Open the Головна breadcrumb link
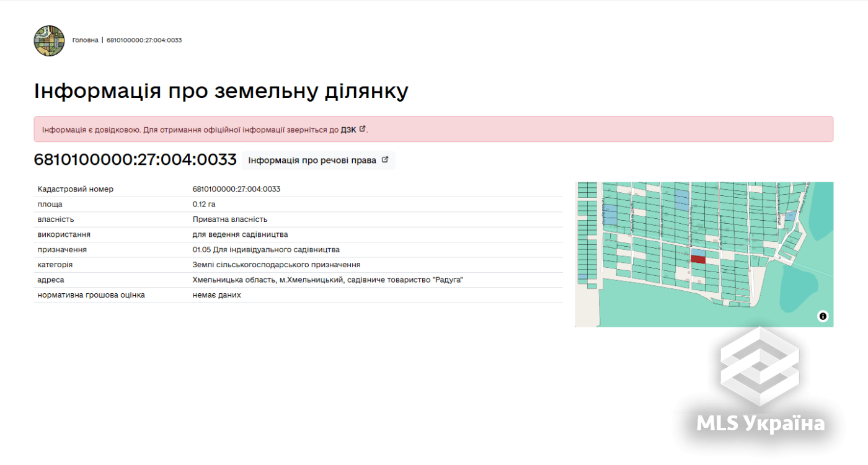 [85, 40]
